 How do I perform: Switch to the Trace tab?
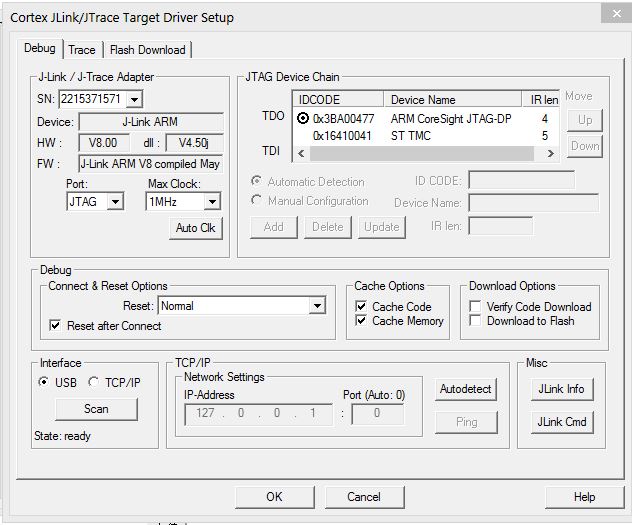pyautogui.click(x=82, y=50)
